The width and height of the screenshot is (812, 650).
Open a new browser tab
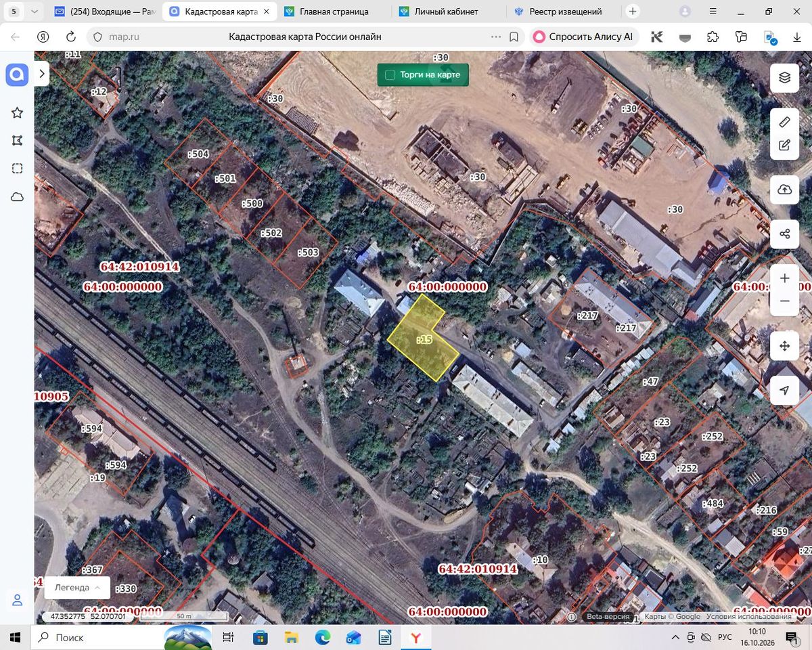point(633,12)
